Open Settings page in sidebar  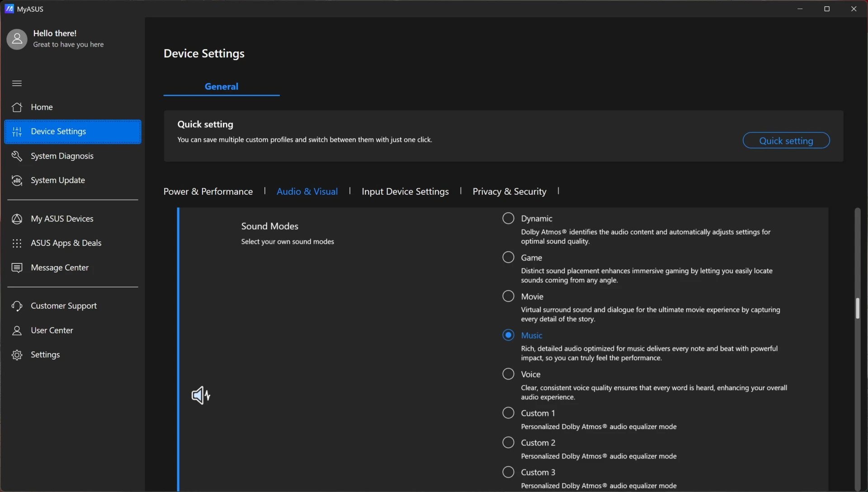[72, 355]
